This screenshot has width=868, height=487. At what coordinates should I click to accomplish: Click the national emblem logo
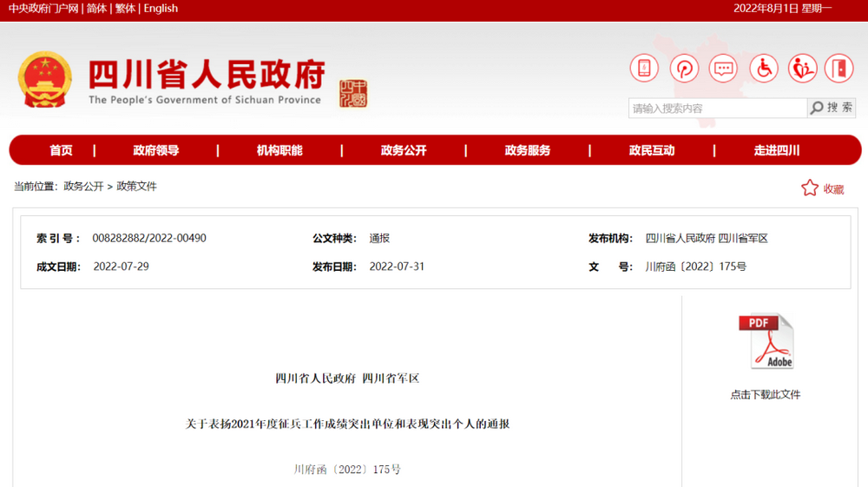click(45, 80)
